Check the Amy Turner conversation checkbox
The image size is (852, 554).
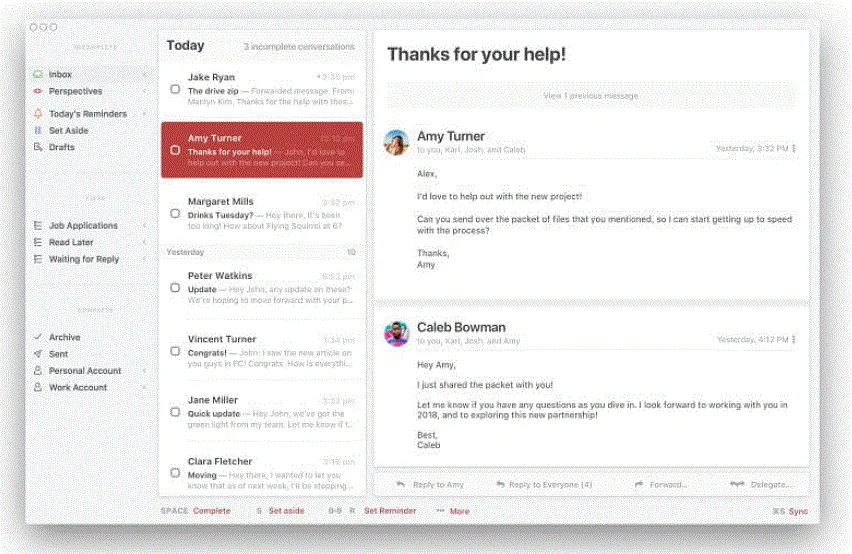click(175, 150)
